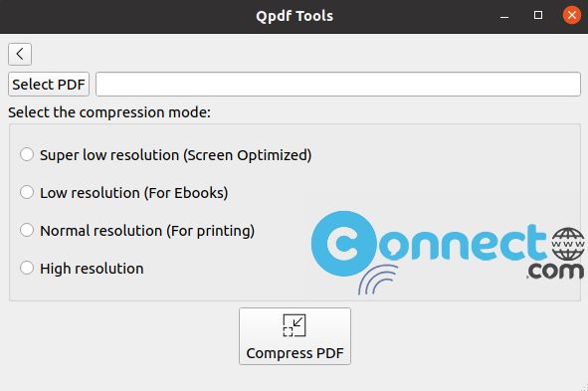The height and width of the screenshot is (391, 588).
Task: Open the Select PDF file chooser
Action: pyautogui.click(x=49, y=84)
